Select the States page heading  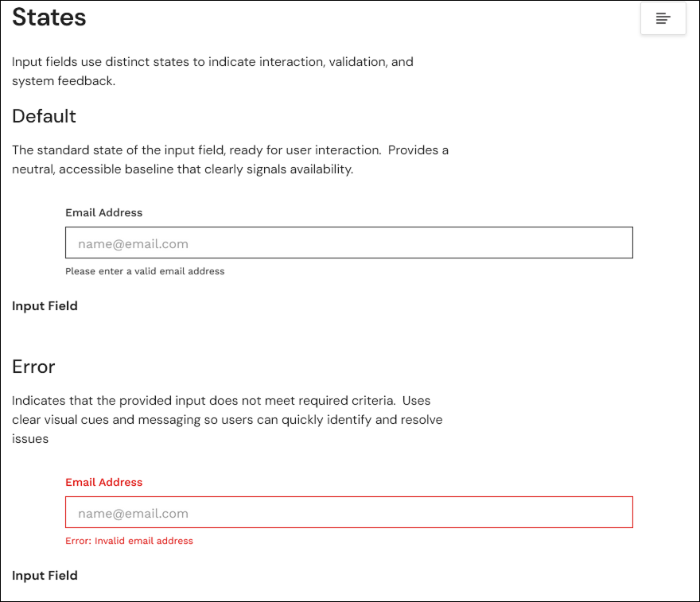point(49,17)
